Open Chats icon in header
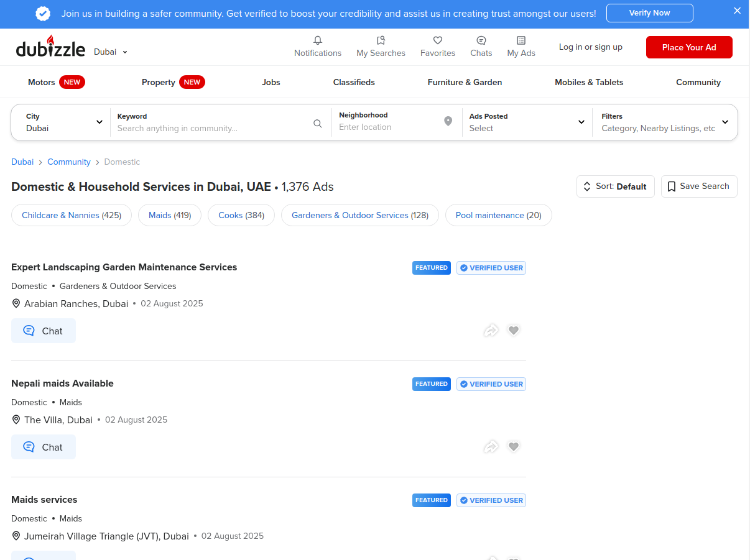Screen dimensions: 750x560 pyautogui.click(x=481, y=40)
